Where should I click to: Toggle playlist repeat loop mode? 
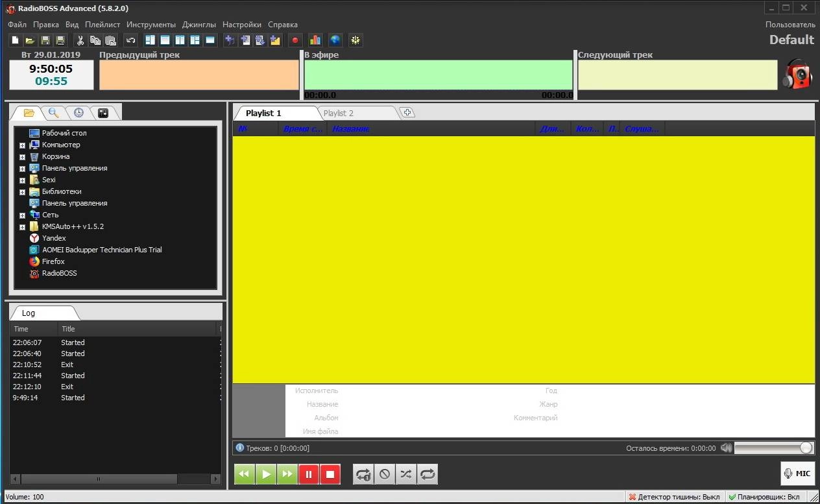[428, 474]
